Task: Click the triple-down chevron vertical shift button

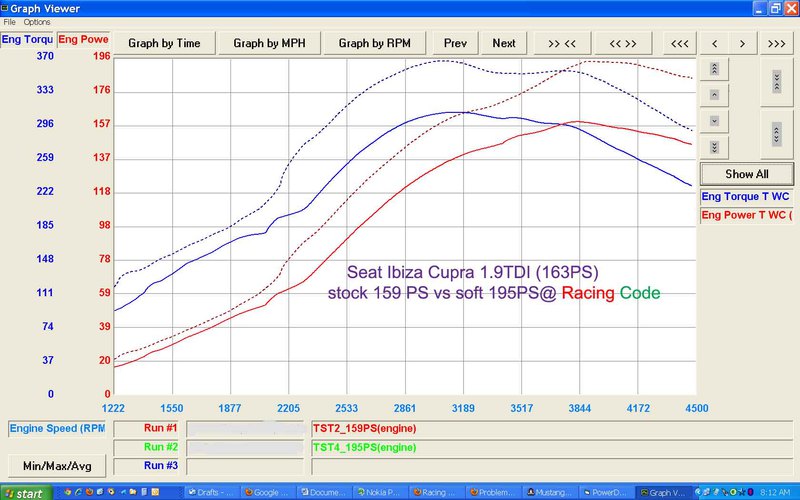Action: tap(714, 148)
